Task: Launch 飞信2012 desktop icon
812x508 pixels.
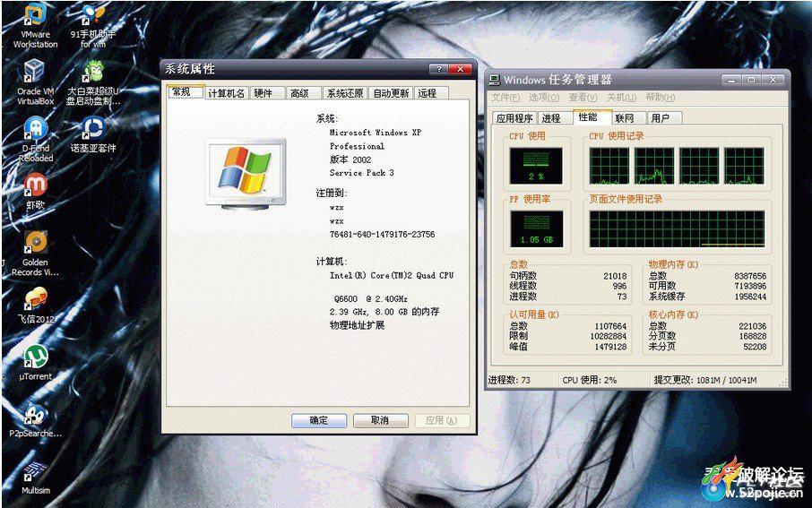Action: [x=35, y=306]
